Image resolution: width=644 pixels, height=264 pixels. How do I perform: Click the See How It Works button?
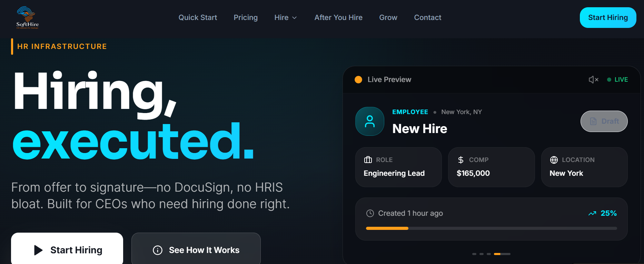click(196, 250)
